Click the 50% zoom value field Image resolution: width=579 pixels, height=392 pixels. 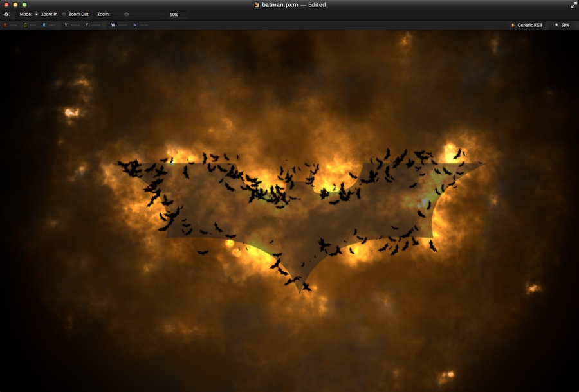point(178,15)
